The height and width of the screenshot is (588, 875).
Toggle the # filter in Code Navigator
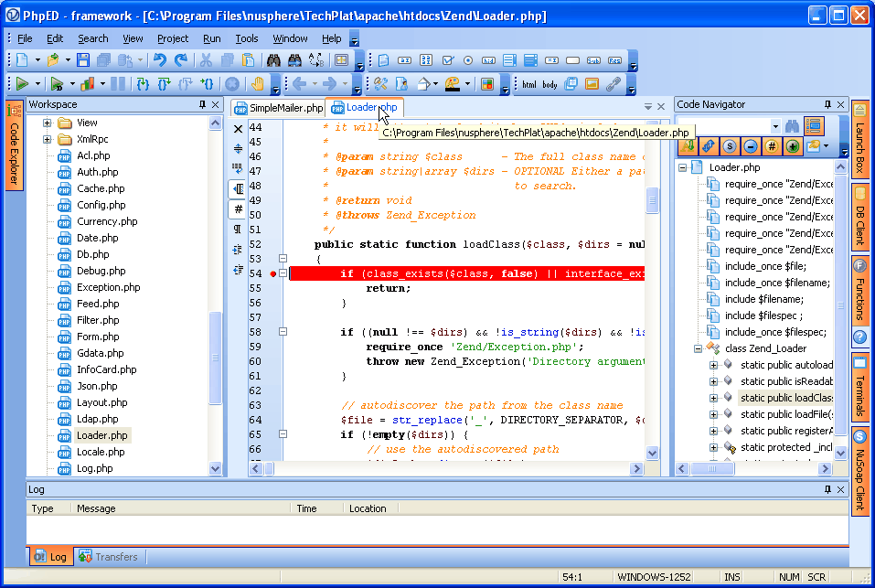(x=772, y=146)
